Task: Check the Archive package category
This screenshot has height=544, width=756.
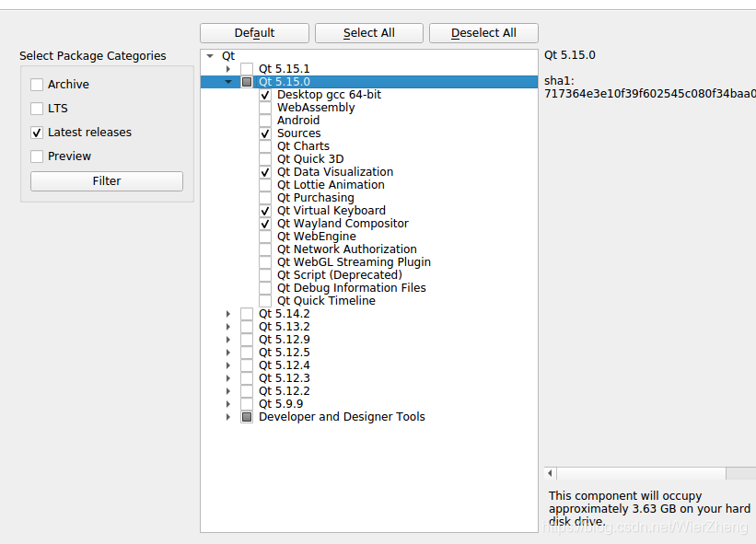Action: pos(36,84)
